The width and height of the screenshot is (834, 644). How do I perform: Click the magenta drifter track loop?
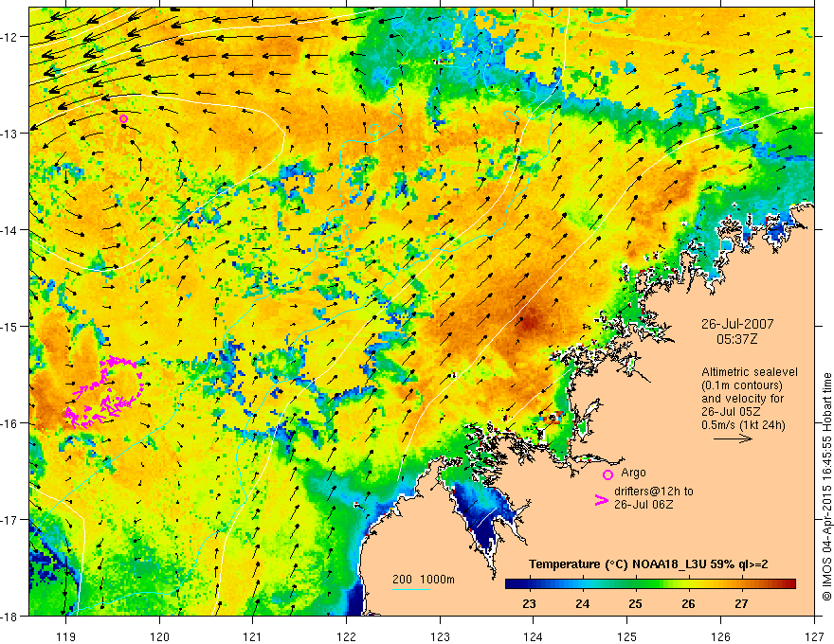(103, 392)
